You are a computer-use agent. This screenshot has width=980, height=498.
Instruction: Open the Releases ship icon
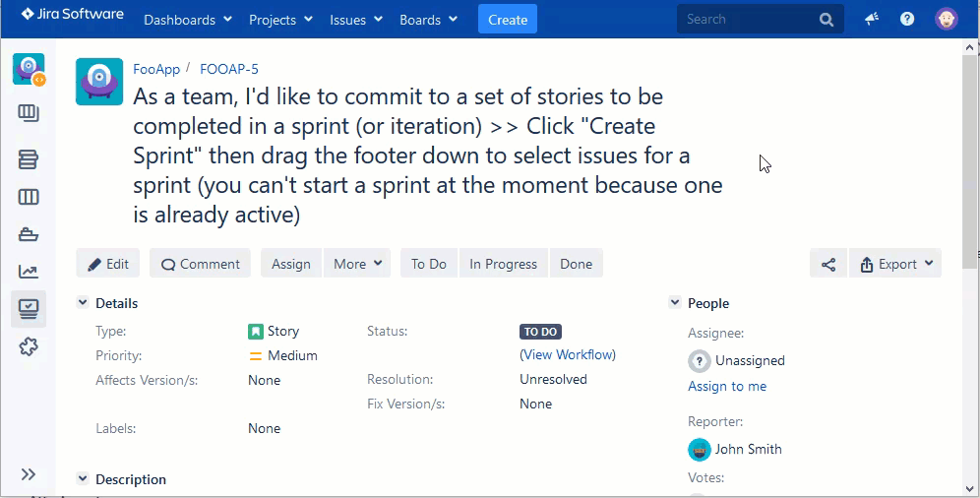[x=29, y=234]
